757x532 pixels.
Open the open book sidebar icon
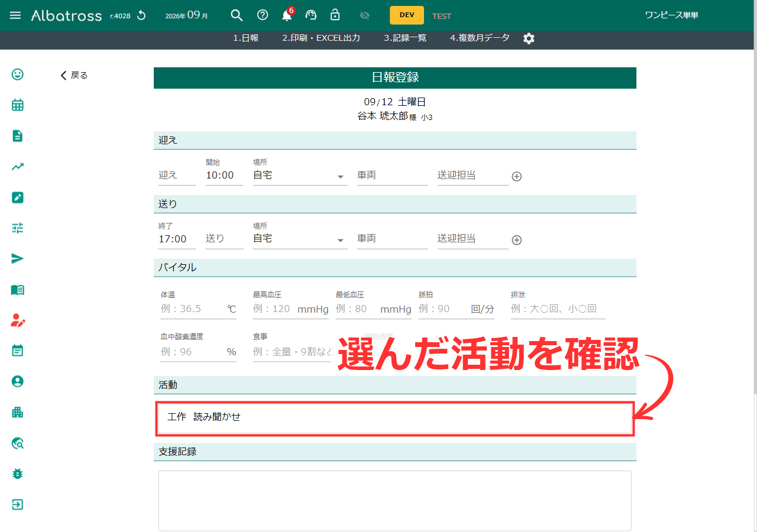(x=18, y=290)
